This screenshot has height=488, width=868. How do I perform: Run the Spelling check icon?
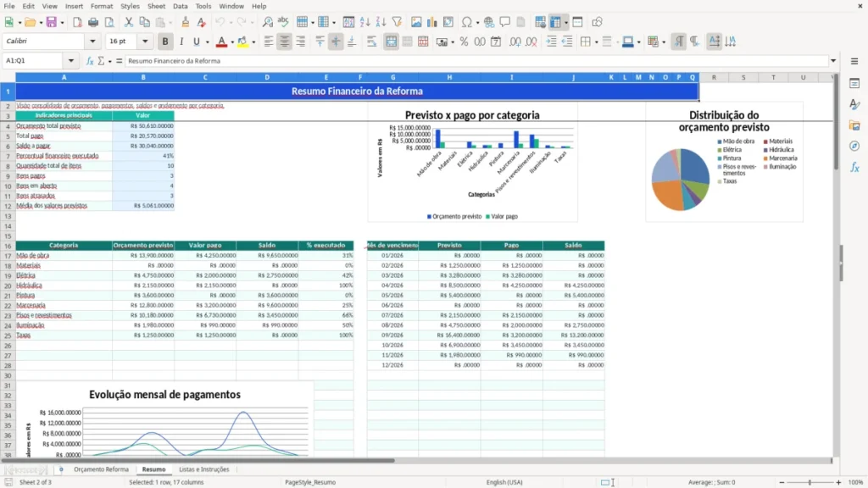[x=283, y=22]
